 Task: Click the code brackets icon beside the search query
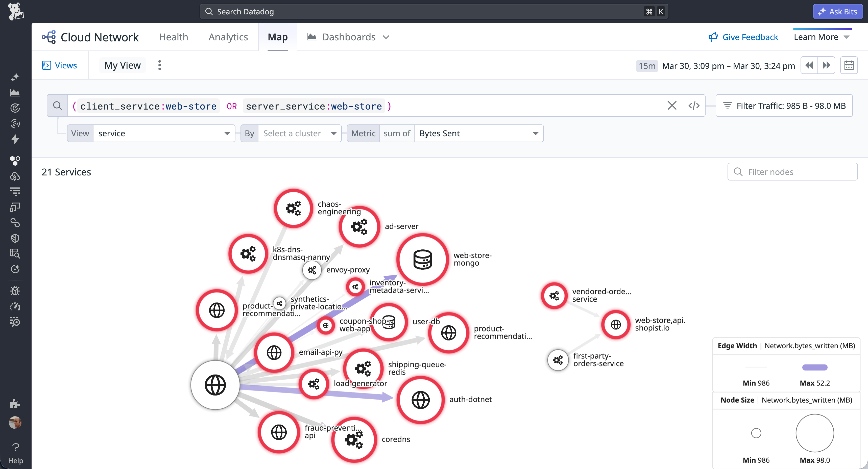click(x=694, y=105)
